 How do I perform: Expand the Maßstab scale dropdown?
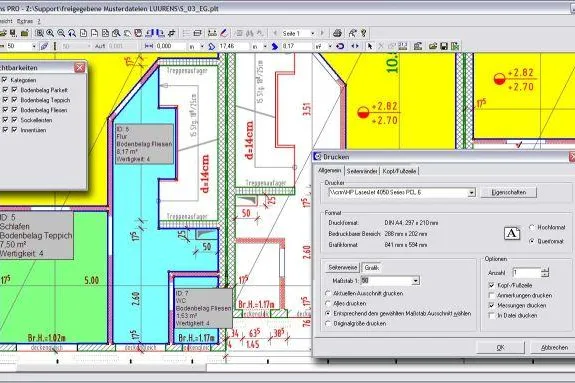[x=415, y=281]
